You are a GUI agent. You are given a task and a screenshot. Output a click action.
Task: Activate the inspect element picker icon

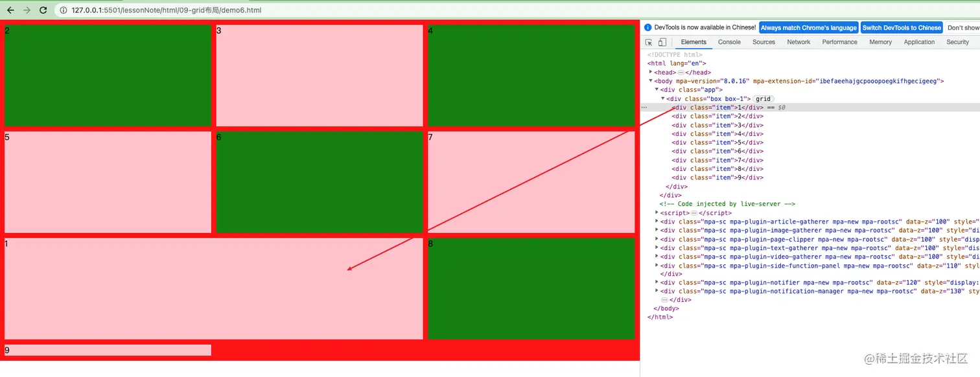tap(649, 42)
